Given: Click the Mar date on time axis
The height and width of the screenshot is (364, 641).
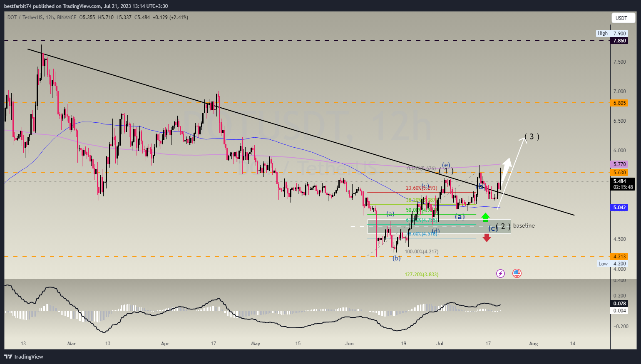Looking at the screenshot, I should [72, 344].
